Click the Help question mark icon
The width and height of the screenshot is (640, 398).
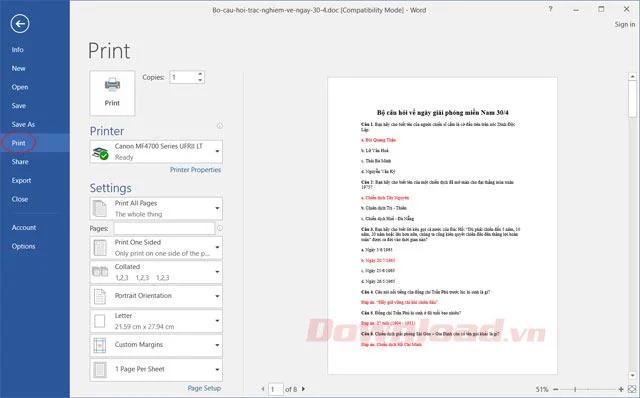(x=551, y=9)
